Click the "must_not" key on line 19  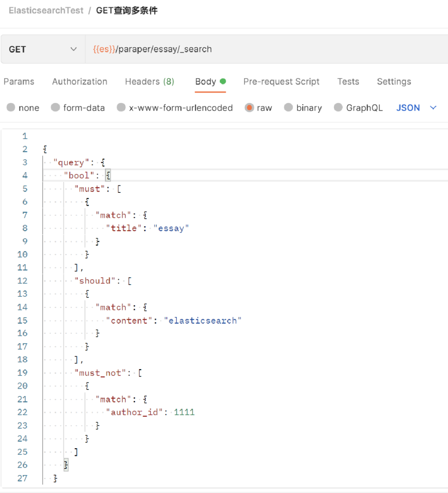pos(100,373)
